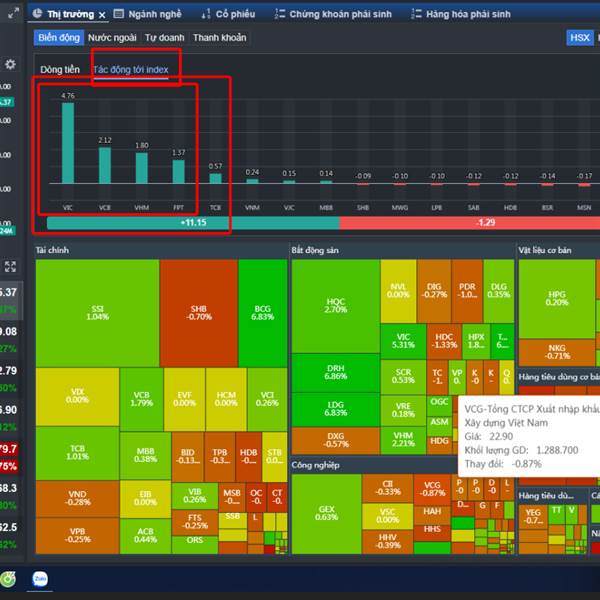Select the HHV -0.39% tile
This screenshot has width=600, height=600.
(x=388, y=541)
